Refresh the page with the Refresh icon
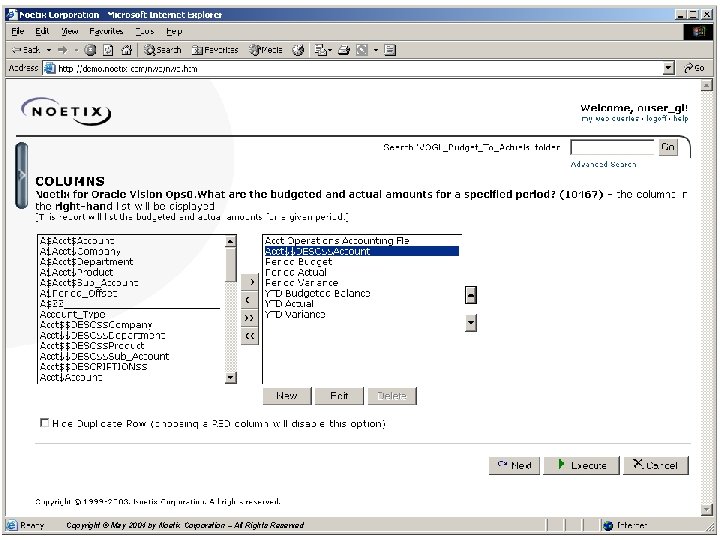720x540 pixels. (x=108, y=50)
